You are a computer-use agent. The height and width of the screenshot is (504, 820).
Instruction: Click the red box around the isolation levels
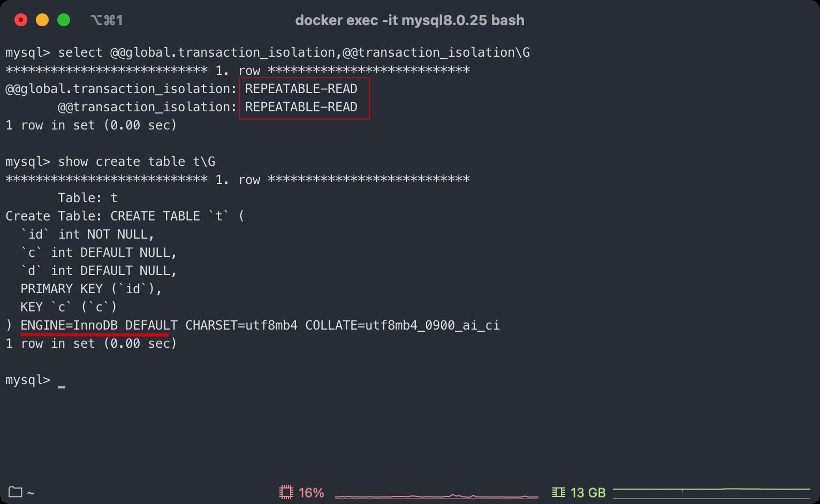(x=304, y=98)
